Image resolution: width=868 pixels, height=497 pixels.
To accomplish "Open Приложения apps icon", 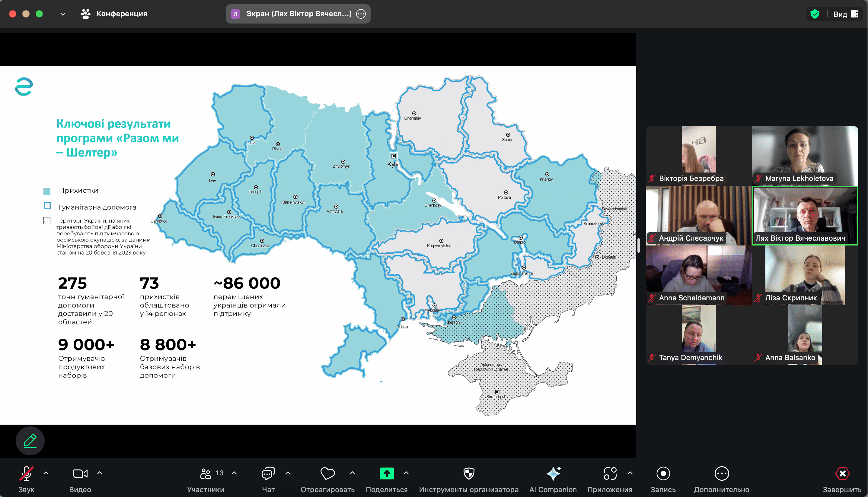I will (x=610, y=473).
